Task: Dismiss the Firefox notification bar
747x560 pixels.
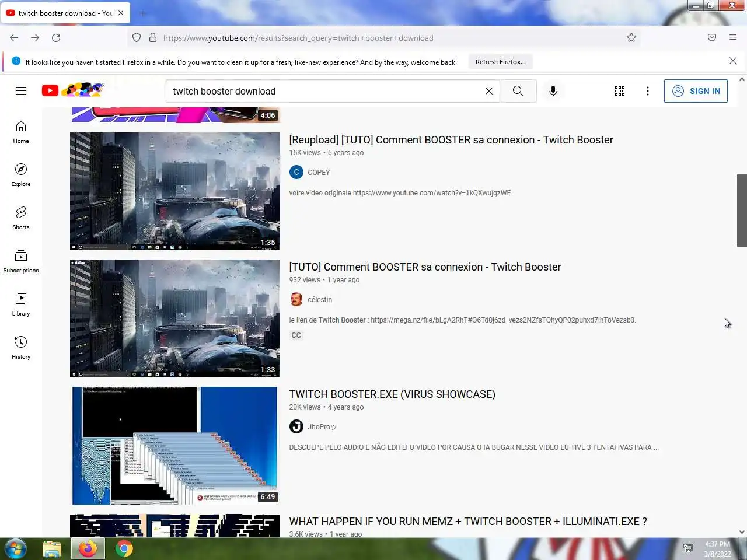Action: pyautogui.click(x=733, y=61)
